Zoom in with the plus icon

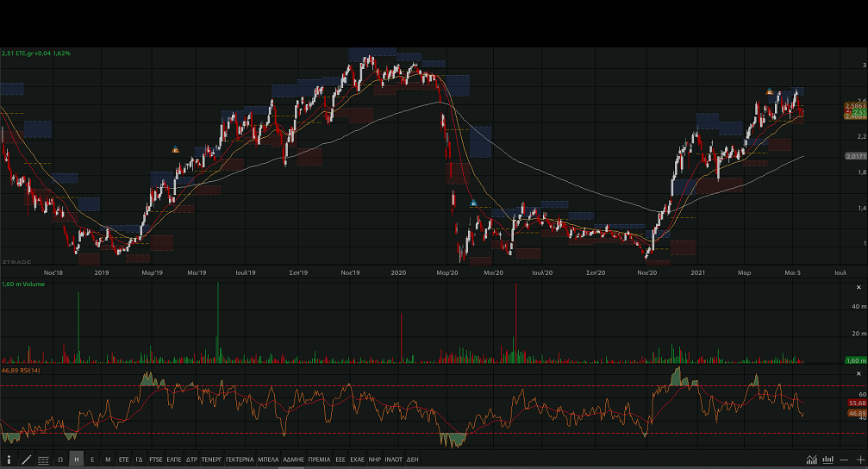tap(859, 460)
